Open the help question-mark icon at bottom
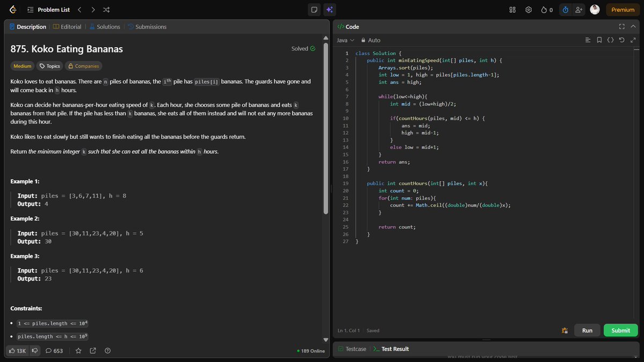The height and width of the screenshot is (362, 644). [107, 350]
